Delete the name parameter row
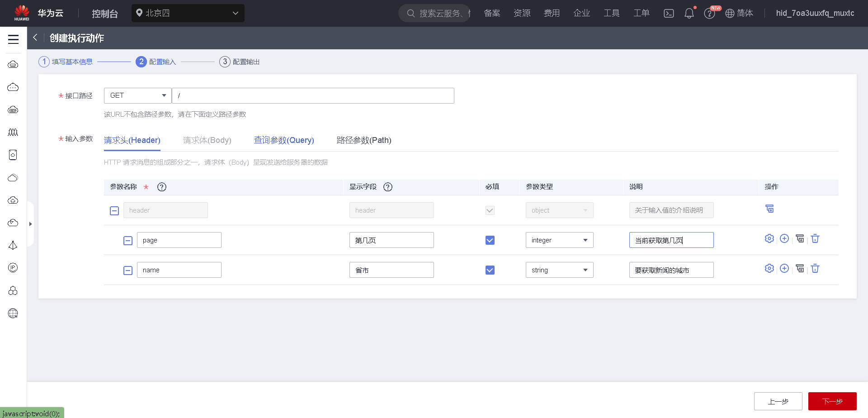 tap(815, 268)
